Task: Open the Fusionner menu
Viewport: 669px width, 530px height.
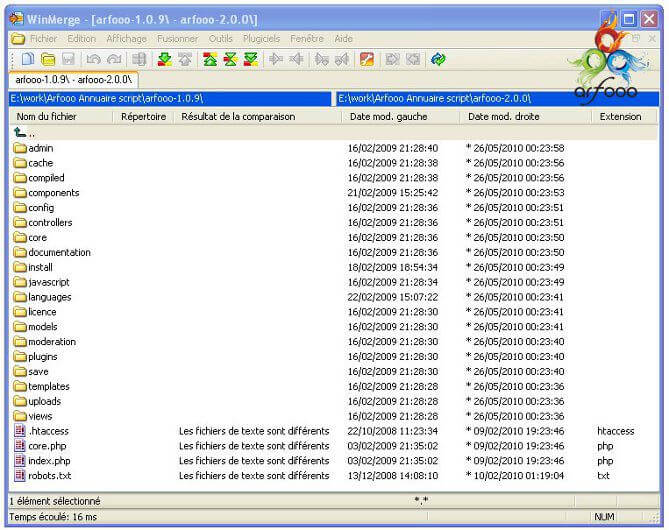Action: [x=177, y=39]
